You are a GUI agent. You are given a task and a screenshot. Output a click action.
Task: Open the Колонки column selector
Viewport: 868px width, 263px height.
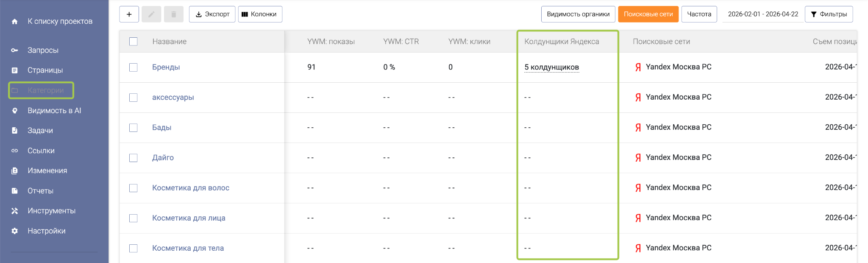pyautogui.click(x=260, y=14)
